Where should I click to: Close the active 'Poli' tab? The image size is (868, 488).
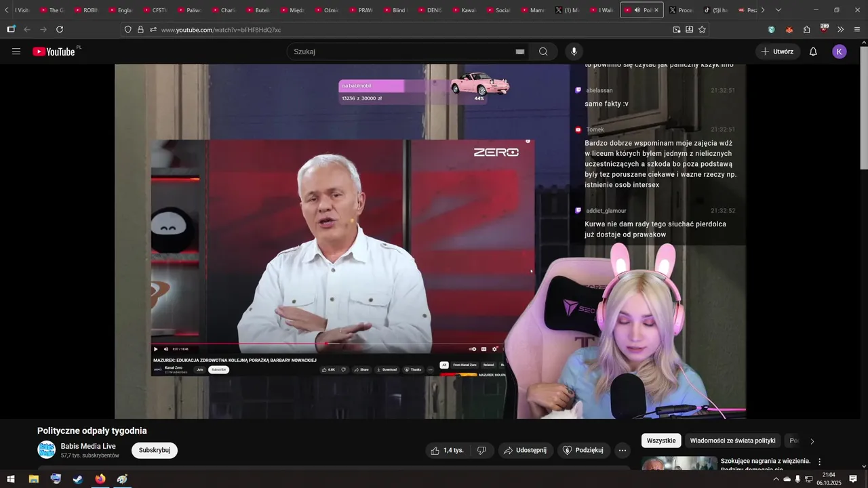656,10
